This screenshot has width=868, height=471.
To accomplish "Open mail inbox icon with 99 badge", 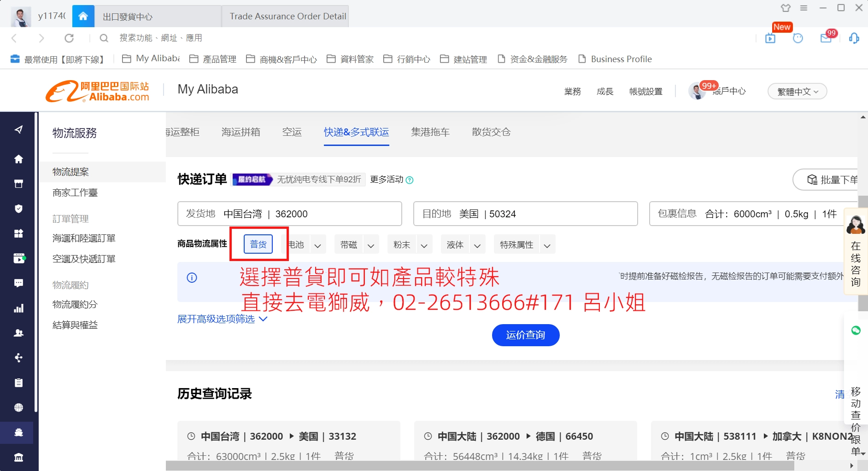I will [826, 38].
